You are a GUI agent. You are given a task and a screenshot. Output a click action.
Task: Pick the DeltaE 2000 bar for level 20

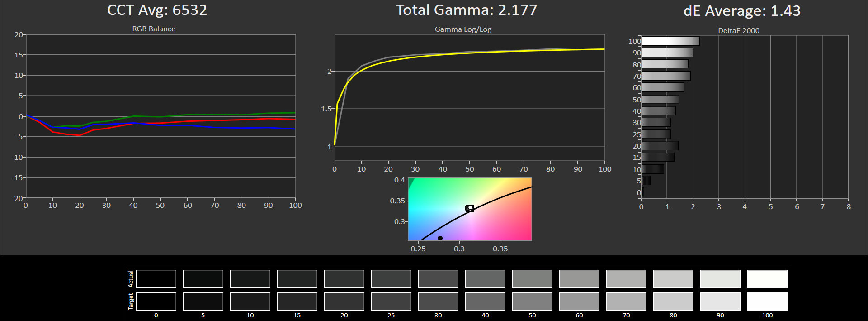[660, 146]
